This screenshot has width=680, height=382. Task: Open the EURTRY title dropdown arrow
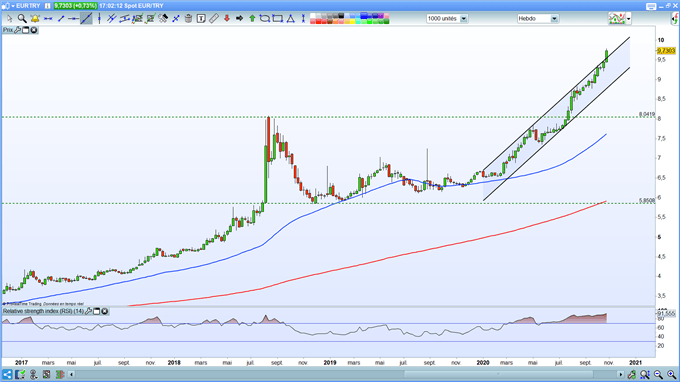13,6
